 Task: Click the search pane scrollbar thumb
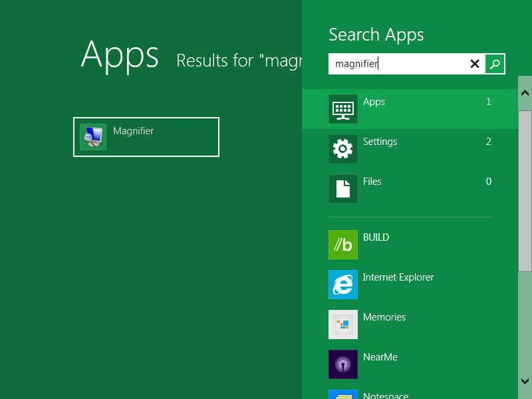coord(525,191)
